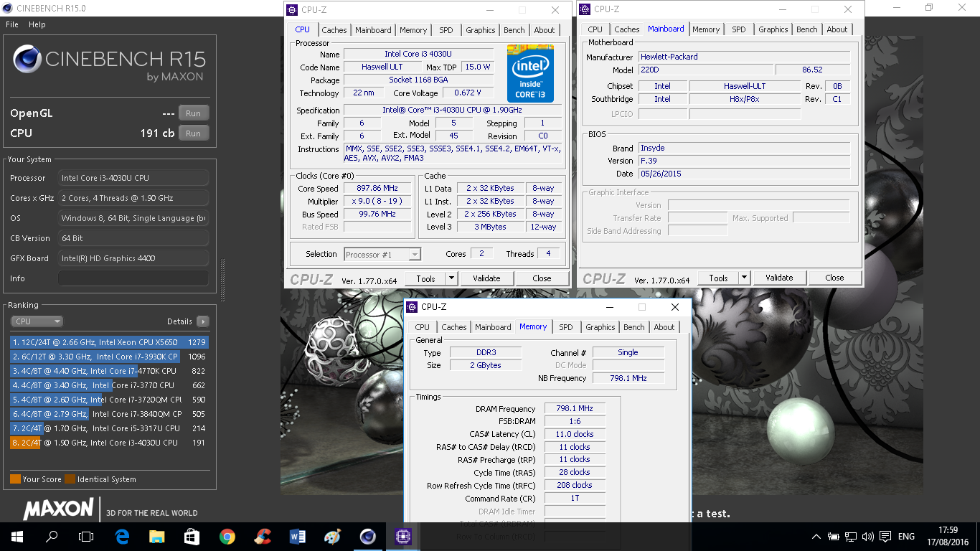Switch to Caches tab in first CPU-Z window

334,30
